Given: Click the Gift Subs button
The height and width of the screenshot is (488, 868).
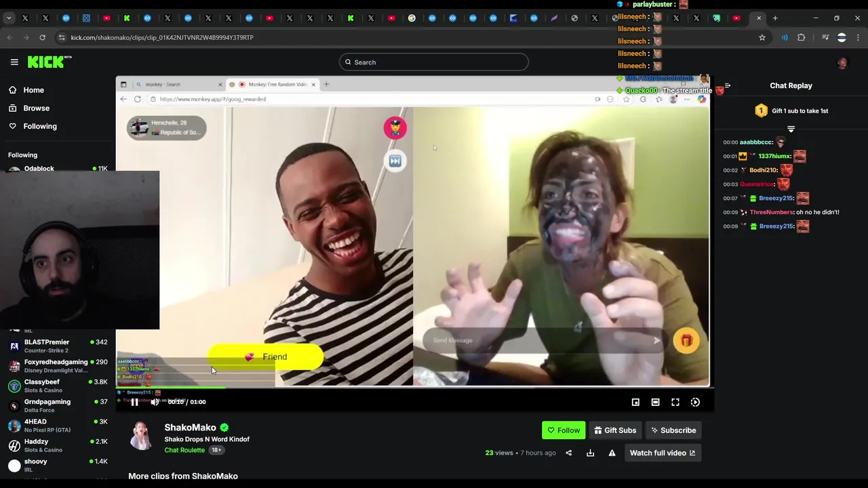Looking at the screenshot, I should coord(615,430).
